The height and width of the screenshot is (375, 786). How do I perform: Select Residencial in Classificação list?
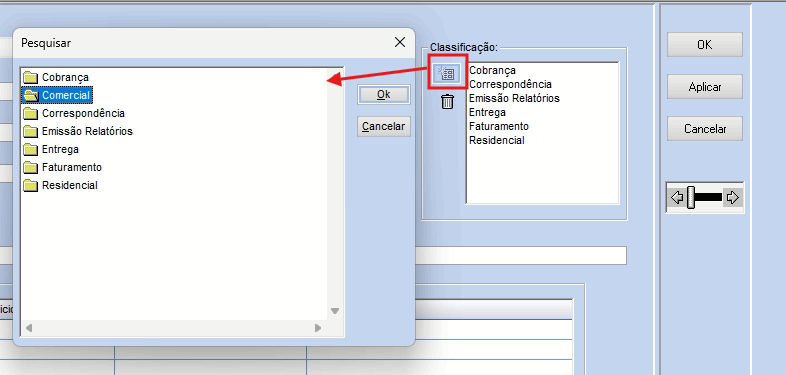tap(497, 140)
